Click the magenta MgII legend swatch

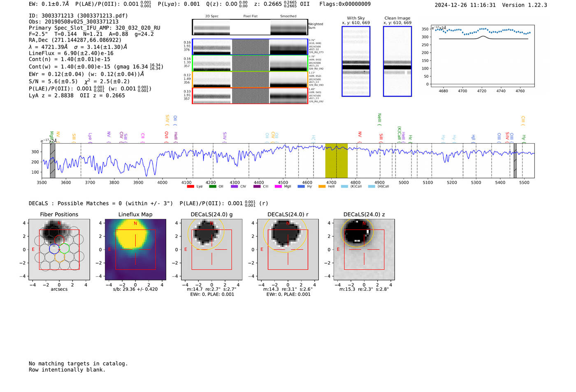pyautogui.click(x=278, y=187)
